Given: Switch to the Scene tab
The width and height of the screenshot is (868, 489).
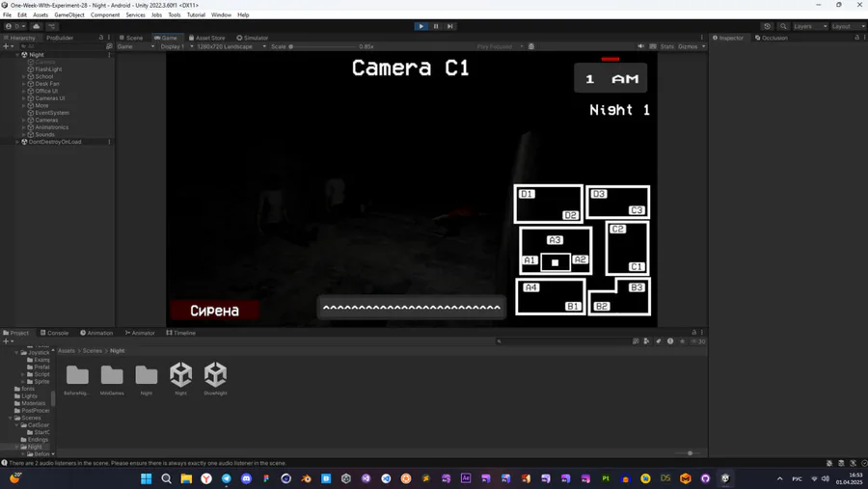Looking at the screenshot, I should [x=131, y=38].
